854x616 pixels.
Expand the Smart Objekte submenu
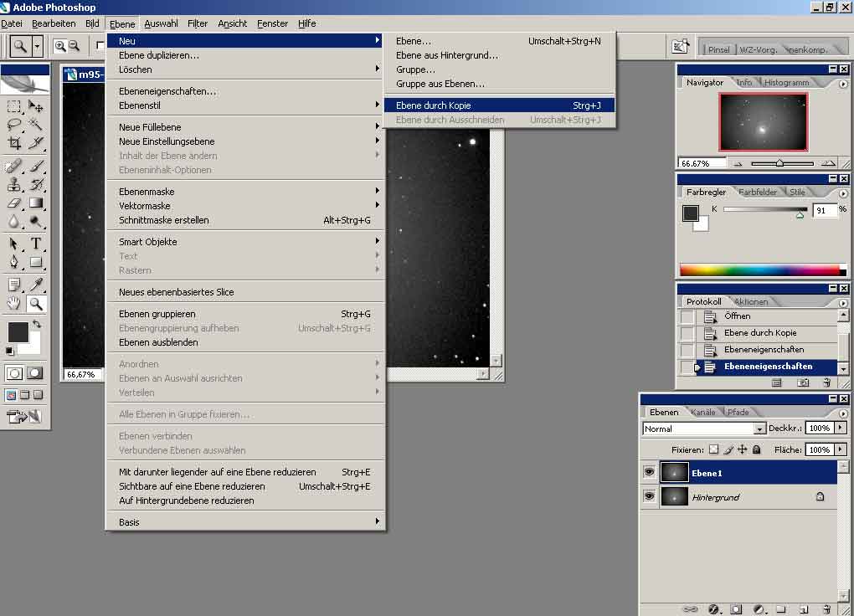pos(244,242)
